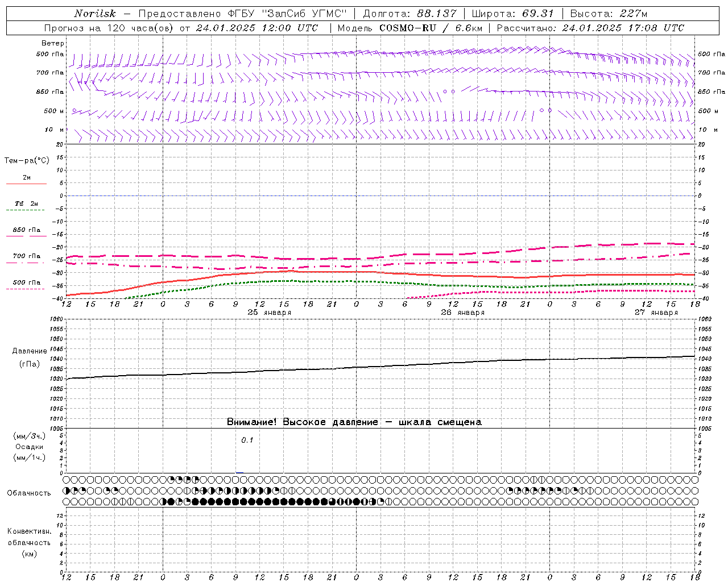Click the date label "26 января"
Screen dimensions: 728x582
pos(463,313)
